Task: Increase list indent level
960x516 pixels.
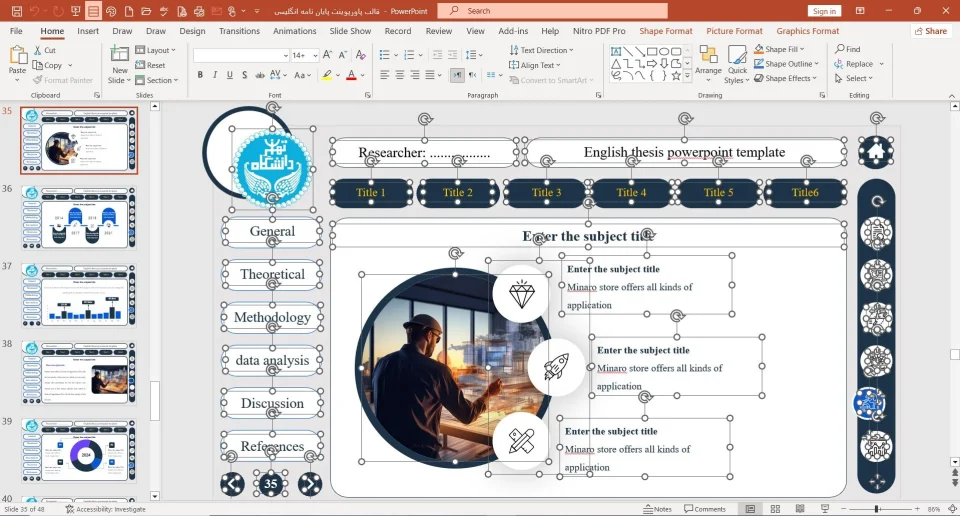Action: pos(452,55)
